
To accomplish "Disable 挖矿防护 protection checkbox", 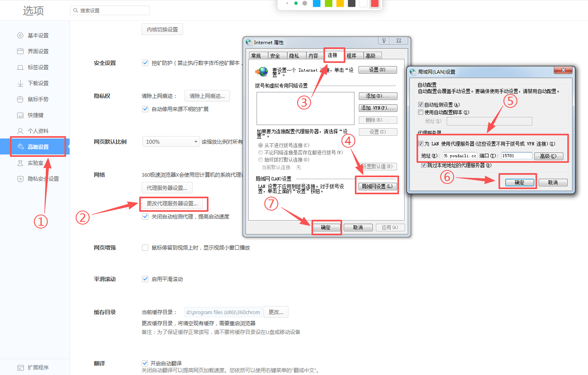I will coord(145,62).
